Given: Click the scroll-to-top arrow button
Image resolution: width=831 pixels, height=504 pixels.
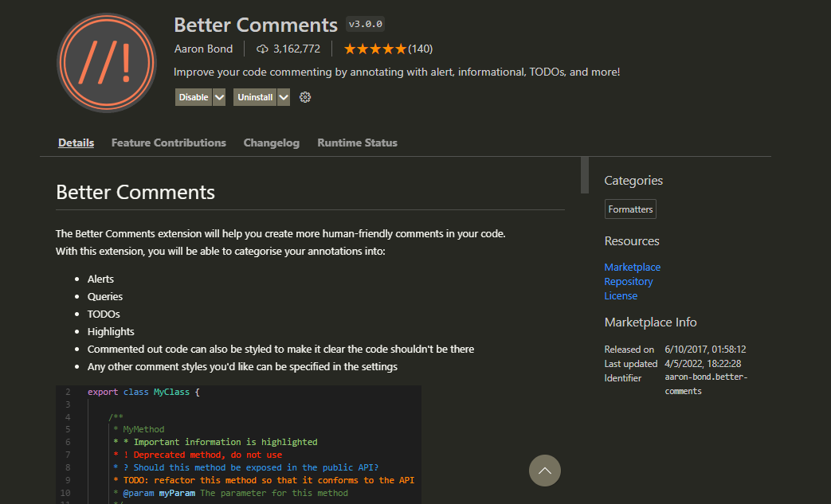Looking at the screenshot, I should click(x=545, y=471).
